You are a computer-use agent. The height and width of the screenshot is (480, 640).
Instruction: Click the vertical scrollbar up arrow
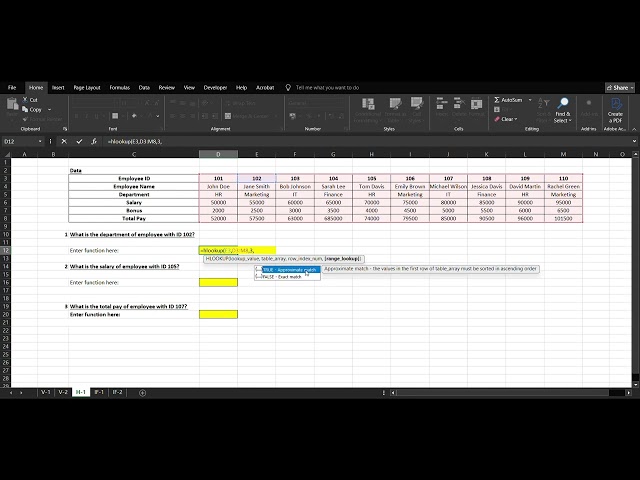[x=636, y=154]
